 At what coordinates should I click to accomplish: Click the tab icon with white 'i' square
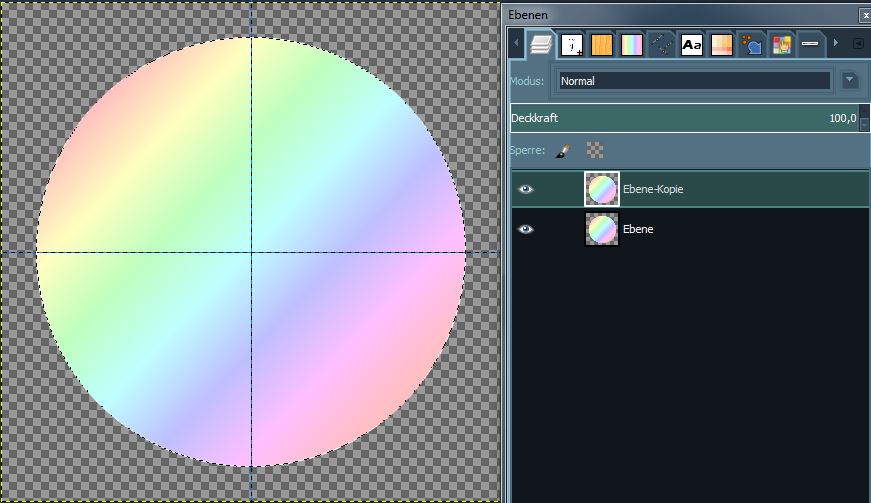[572, 44]
